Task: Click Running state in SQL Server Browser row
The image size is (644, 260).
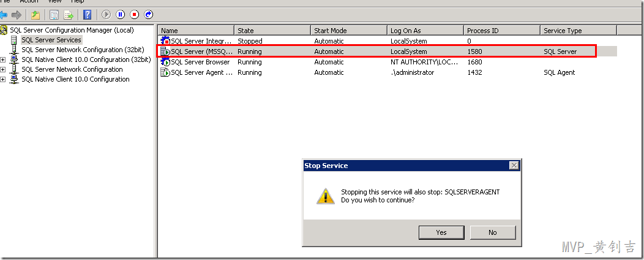Action: [249, 62]
